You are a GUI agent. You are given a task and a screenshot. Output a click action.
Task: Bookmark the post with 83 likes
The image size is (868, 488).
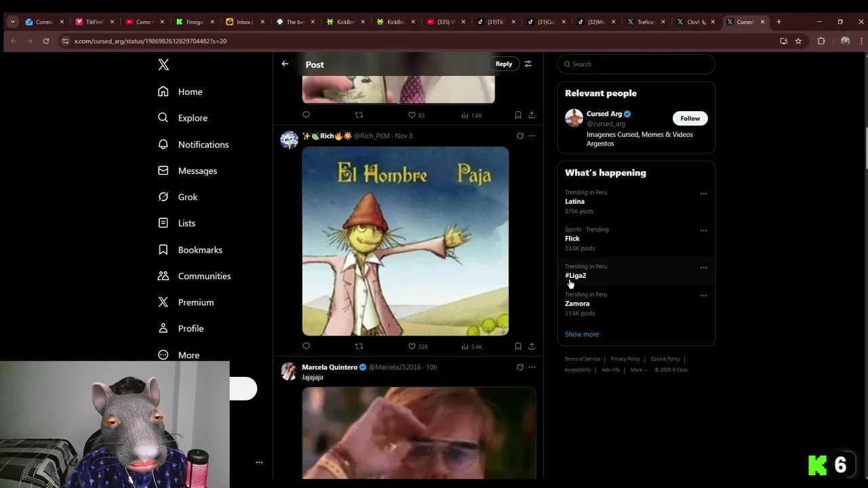(x=518, y=115)
